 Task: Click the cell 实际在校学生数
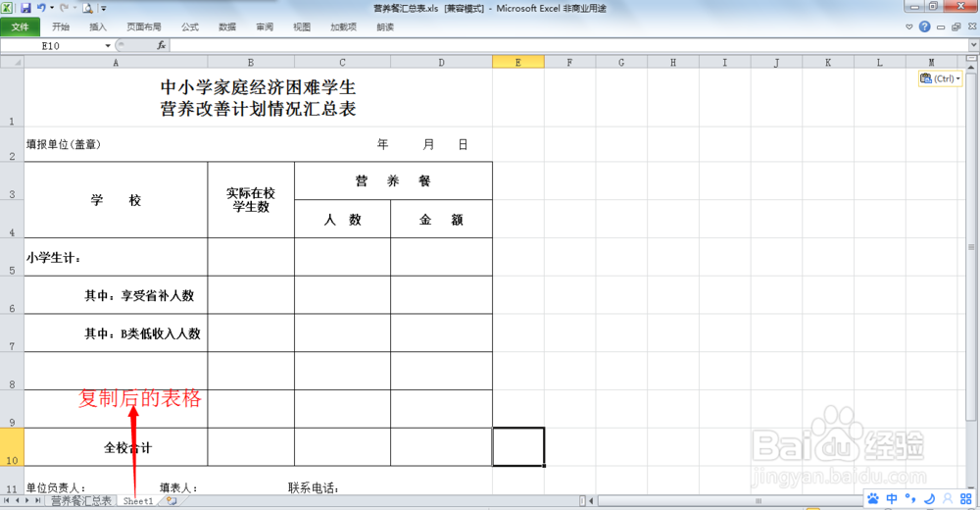click(x=251, y=200)
